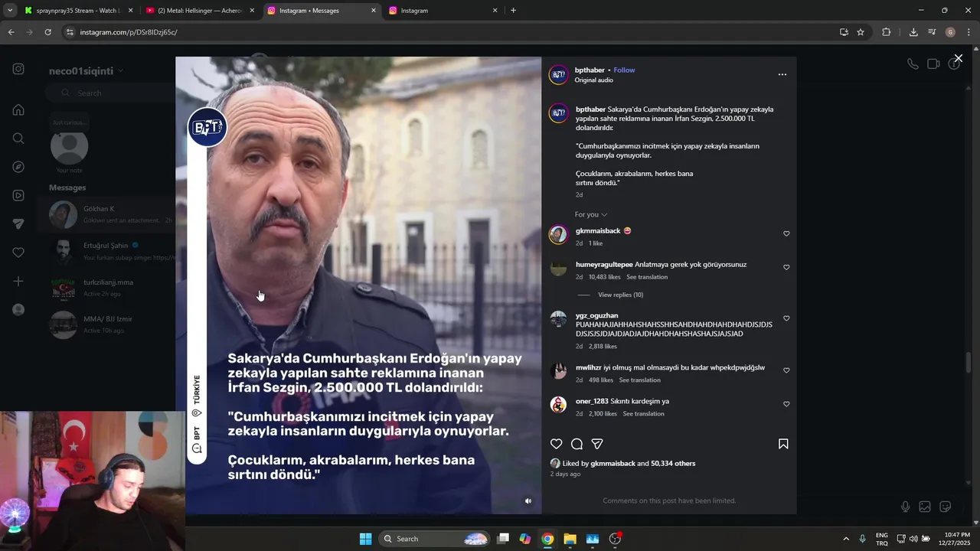Image resolution: width=980 pixels, height=551 pixels.
Task: Open Messages paper-plane icon in the sidebar
Action: pos(18,224)
